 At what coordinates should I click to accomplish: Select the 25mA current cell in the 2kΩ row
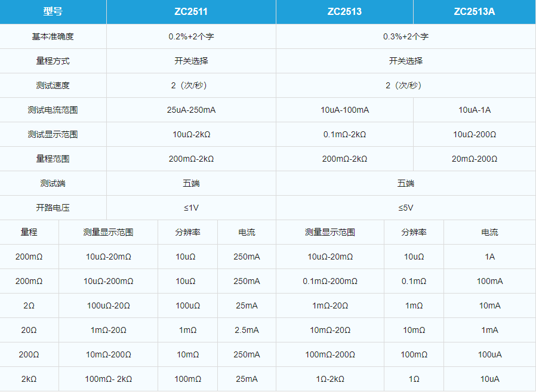[247, 379]
